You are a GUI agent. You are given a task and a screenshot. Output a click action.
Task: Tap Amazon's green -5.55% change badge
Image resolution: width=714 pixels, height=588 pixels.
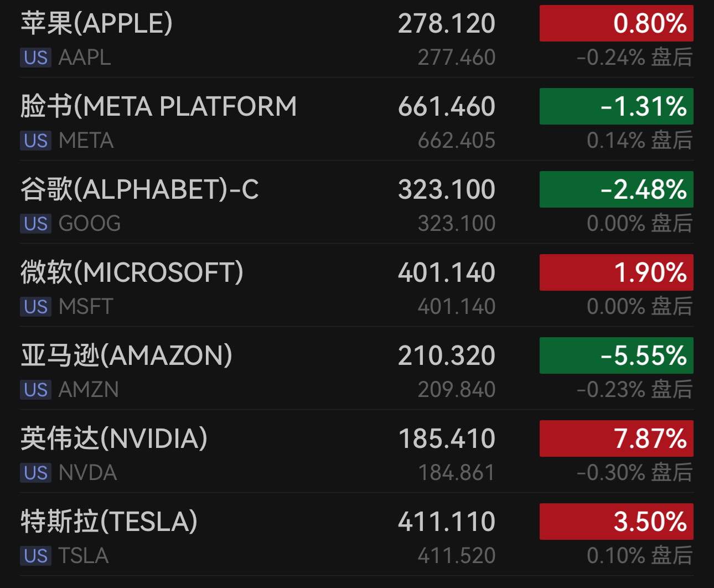[x=616, y=355]
